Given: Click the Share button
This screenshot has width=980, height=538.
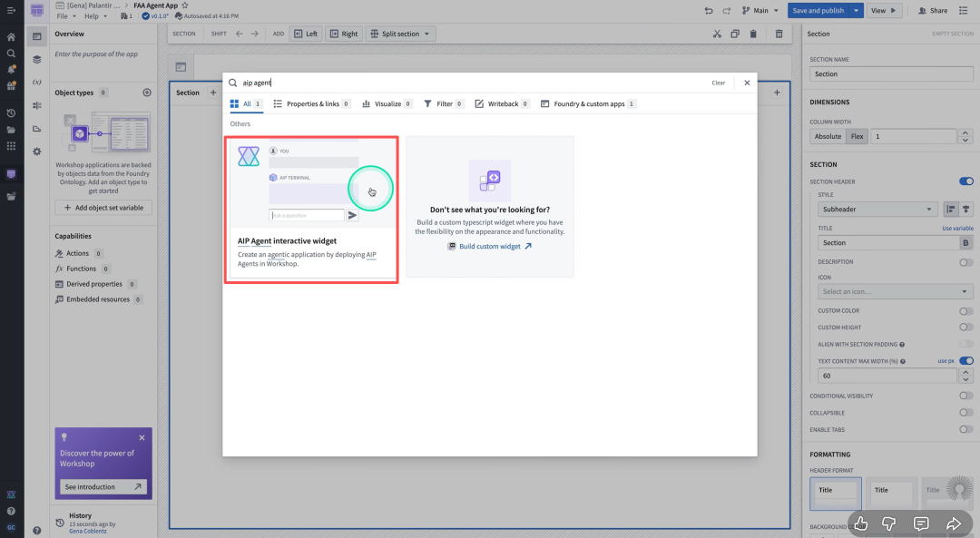Looking at the screenshot, I should point(933,11).
